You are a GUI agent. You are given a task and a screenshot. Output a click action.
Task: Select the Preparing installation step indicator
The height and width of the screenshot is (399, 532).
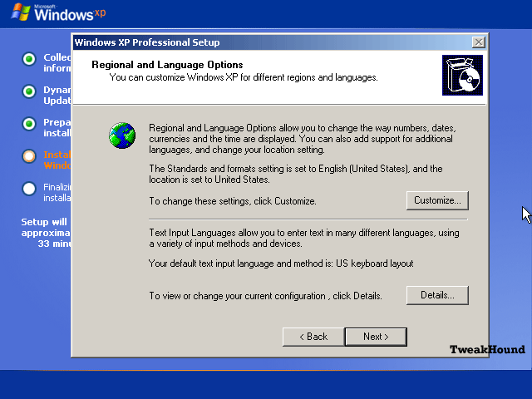[29, 124]
